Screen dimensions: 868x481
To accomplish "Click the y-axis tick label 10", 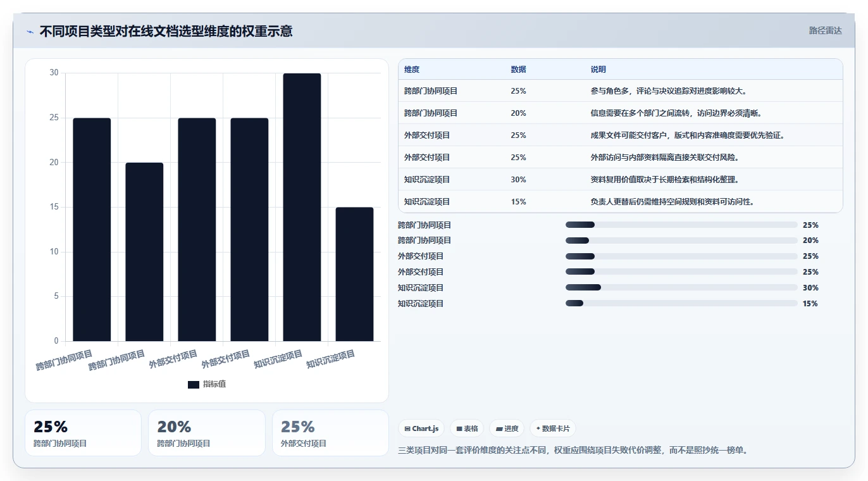I will coord(54,252).
